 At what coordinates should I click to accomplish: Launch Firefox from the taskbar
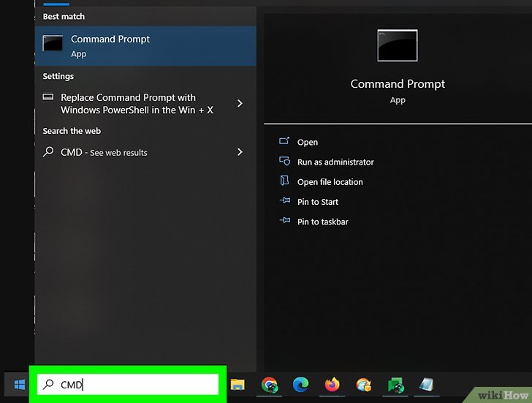pyautogui.click(x=332, y=385)
